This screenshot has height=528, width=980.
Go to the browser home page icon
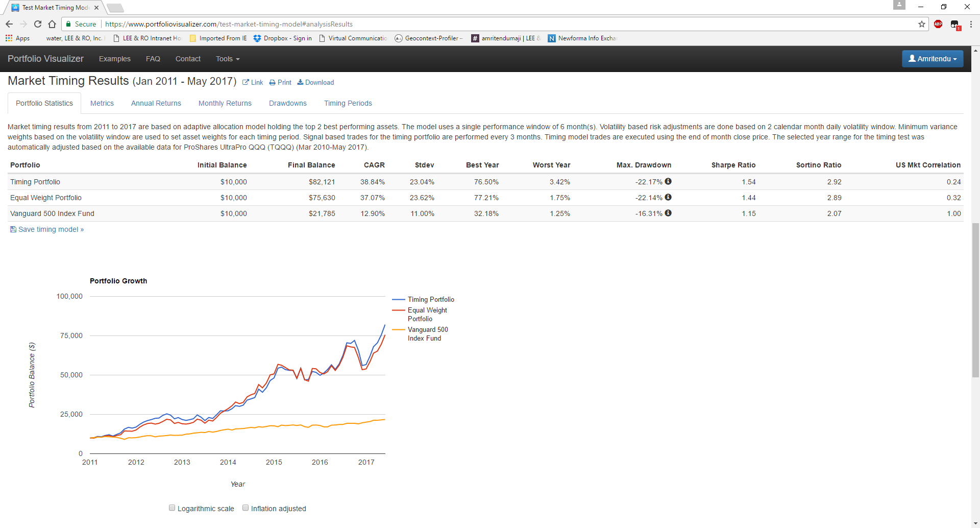(x=52, y=24)
